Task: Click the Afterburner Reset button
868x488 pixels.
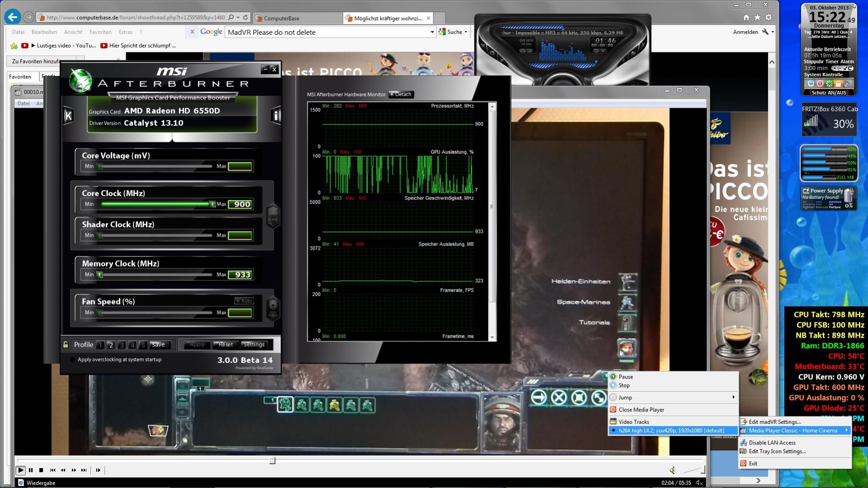Action: coord(226,345)
